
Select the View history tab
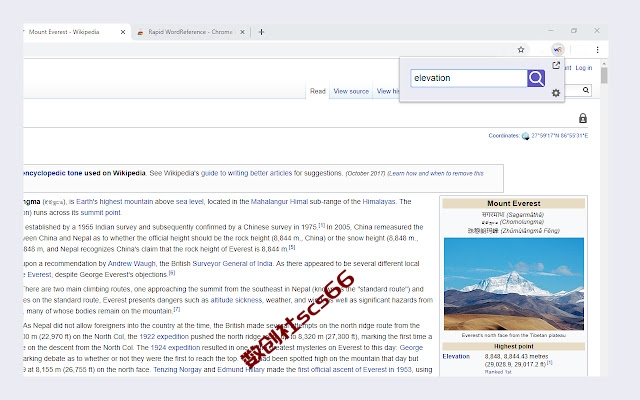coord(387,91)
